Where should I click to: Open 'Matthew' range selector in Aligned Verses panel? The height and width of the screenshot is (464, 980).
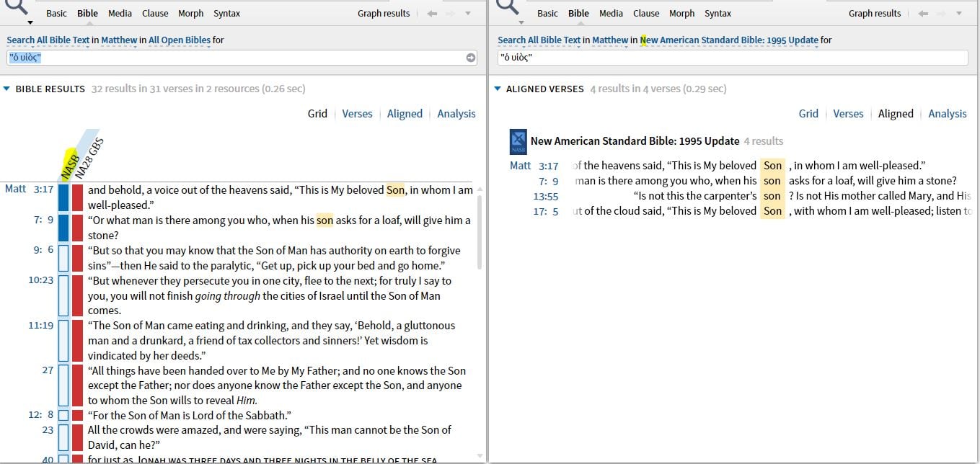click(610, 40)
